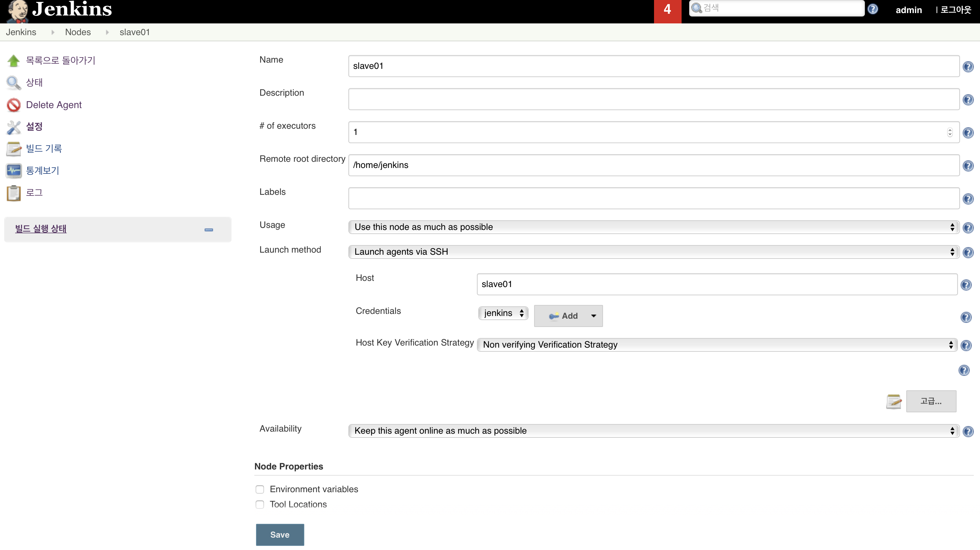Click the Save button
The height and width of the screenshot is (550, 980).
279,535
